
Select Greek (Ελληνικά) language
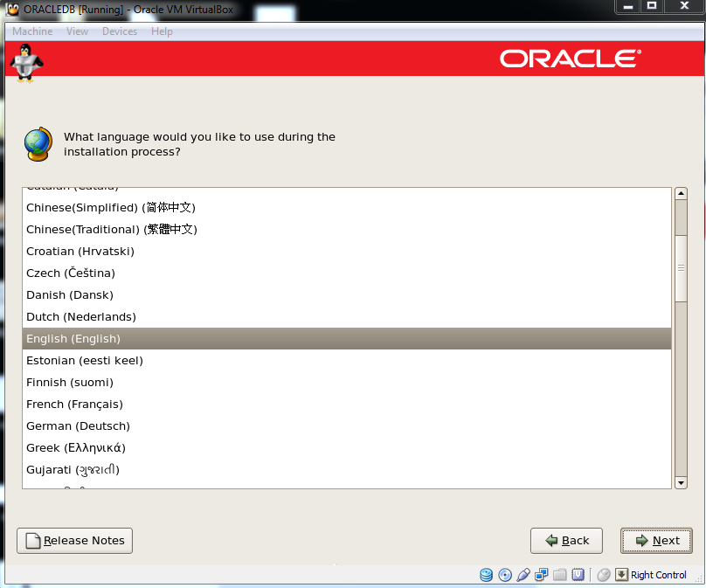click(x=347, y=447)
